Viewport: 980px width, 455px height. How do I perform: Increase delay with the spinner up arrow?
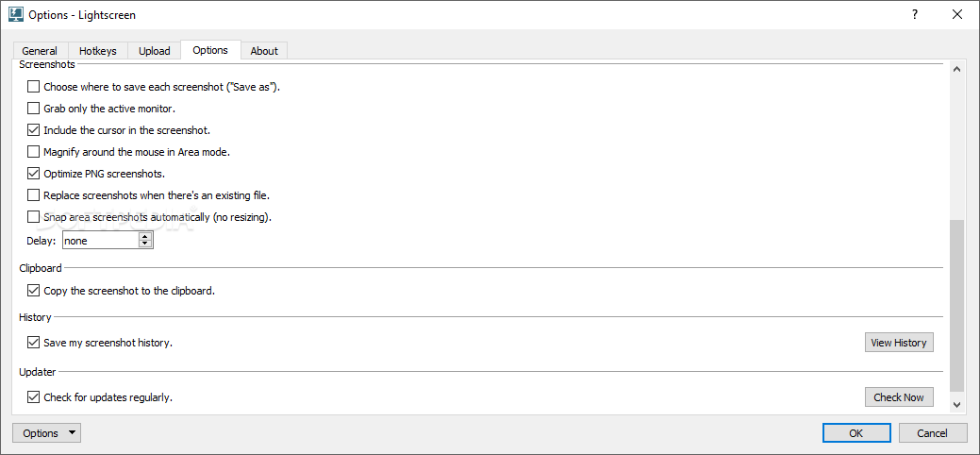[x=145, y=237]
